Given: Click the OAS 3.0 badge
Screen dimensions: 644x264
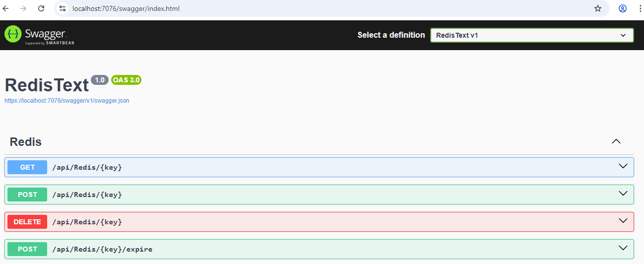Looking at the screenshot, I should (127, 80).
